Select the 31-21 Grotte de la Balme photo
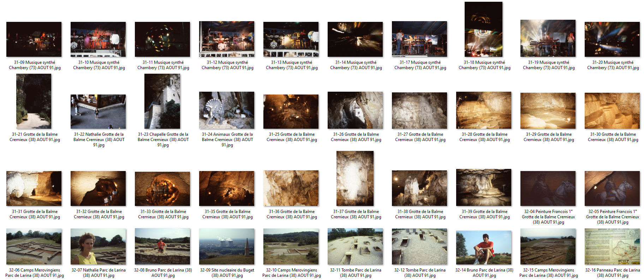Viewport: 644px width, 280px height. point(34,101)
